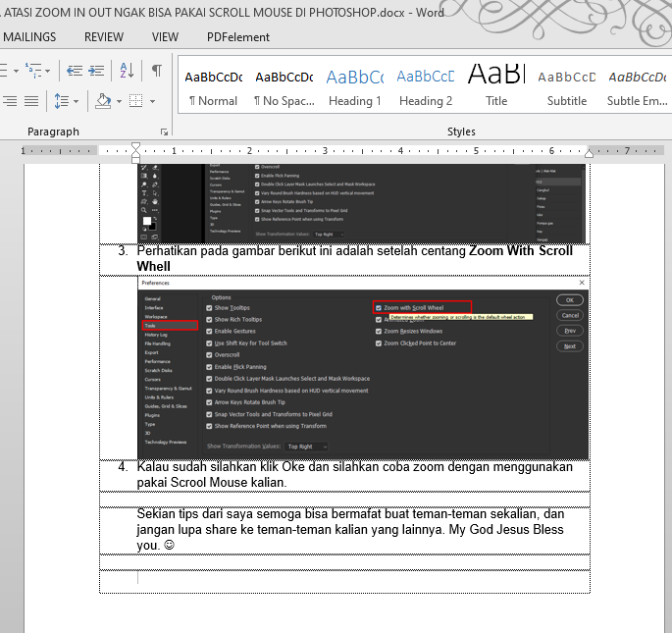672x633 pixels.
Task: Click the Increase Indent icon
Action: pos(96,70)
